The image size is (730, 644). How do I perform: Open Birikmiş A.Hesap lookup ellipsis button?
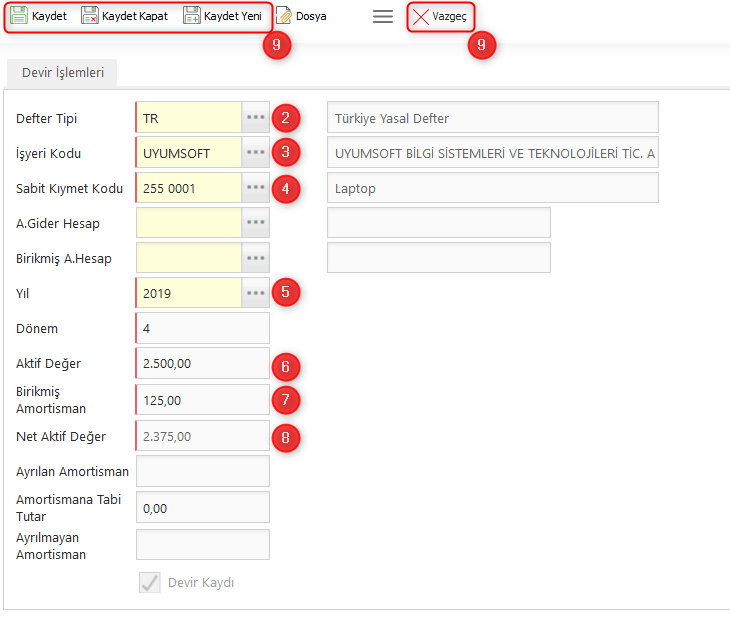pyautogui.click(x=256, y=258)
